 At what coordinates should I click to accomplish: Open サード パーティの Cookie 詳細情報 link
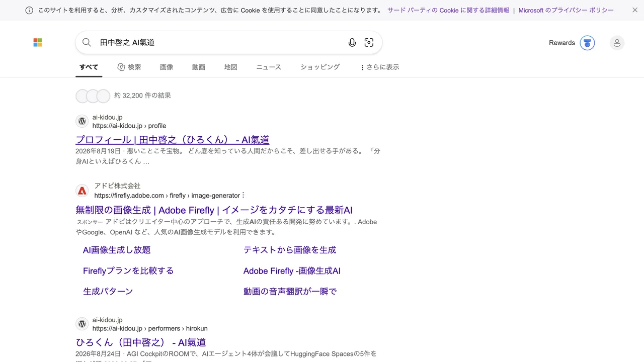click(448, 10)
